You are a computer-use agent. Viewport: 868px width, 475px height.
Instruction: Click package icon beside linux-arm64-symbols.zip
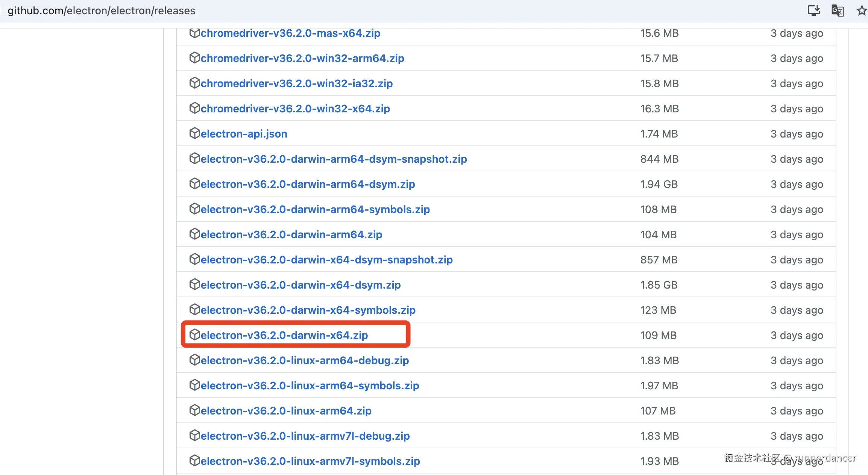click(194, 385)
